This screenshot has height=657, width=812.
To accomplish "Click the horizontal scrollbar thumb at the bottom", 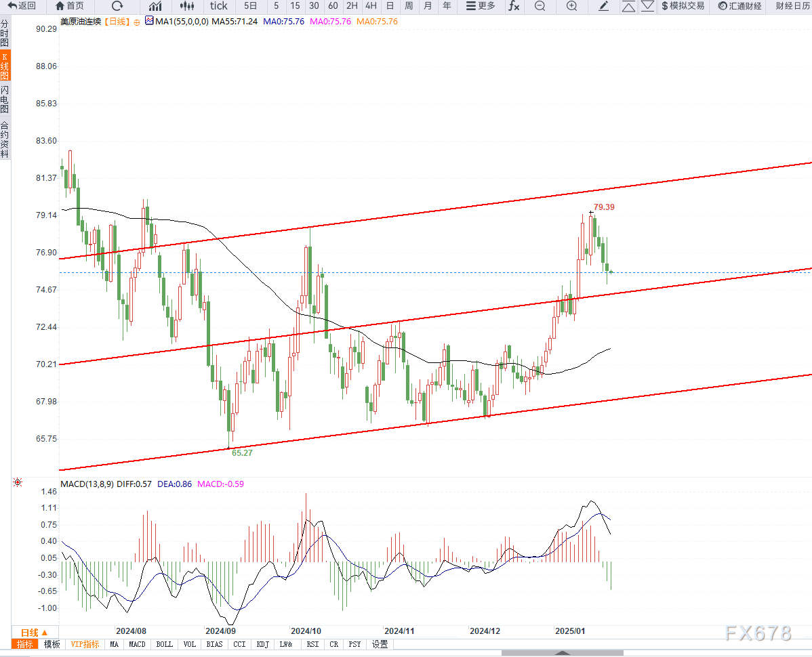I will coord(563,654).
